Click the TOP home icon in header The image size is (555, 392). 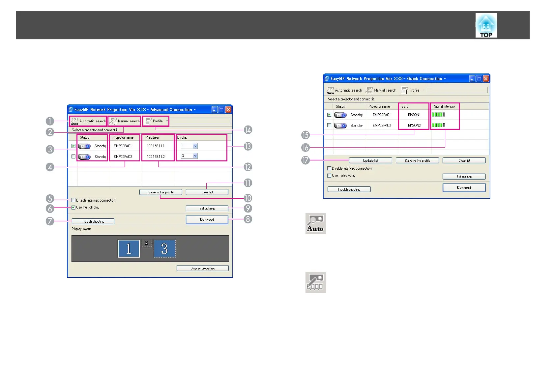(486, 25)
